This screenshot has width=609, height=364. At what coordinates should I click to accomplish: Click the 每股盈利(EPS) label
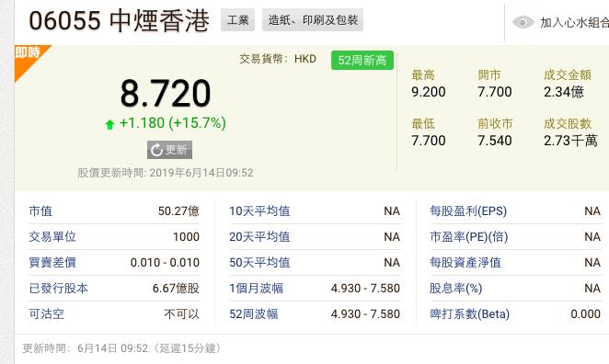[x=468, y=211]
